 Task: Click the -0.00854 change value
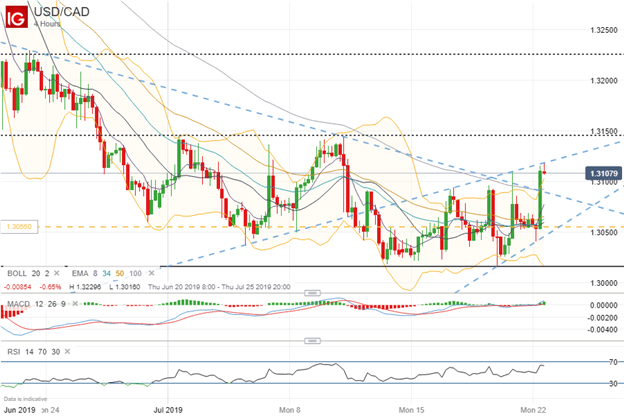(17, 287)
